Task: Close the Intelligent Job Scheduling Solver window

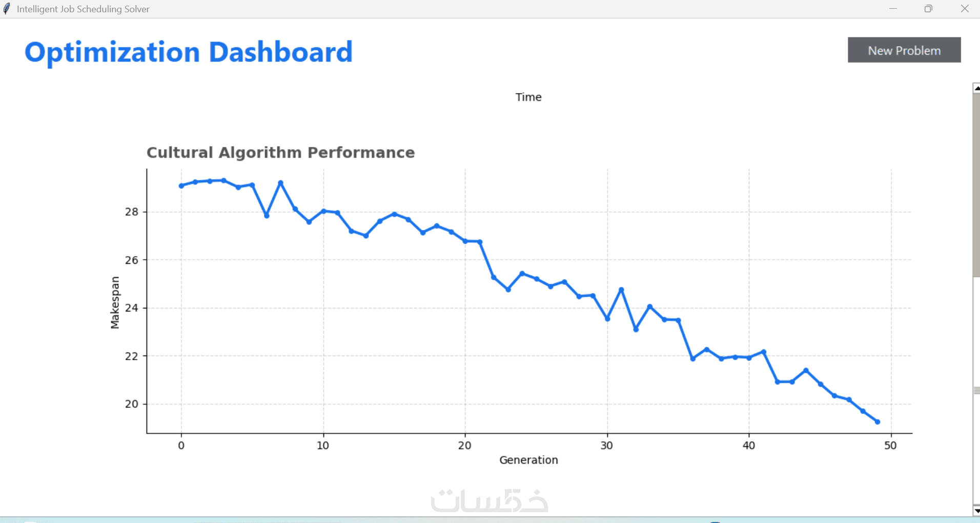Action: click(964, 9)
